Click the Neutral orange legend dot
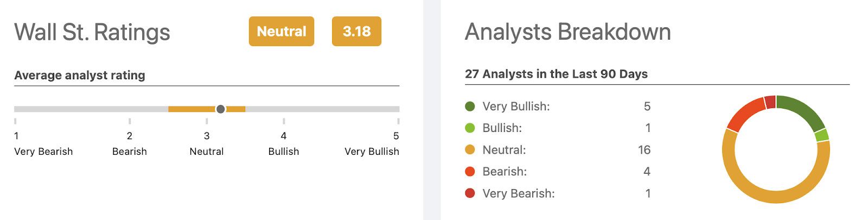The height and width of the screenshot is (220, 868). pos(470,150)
